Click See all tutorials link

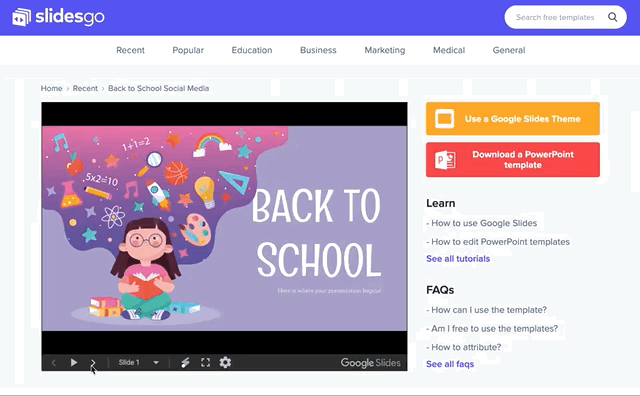[x=458, y=259]
